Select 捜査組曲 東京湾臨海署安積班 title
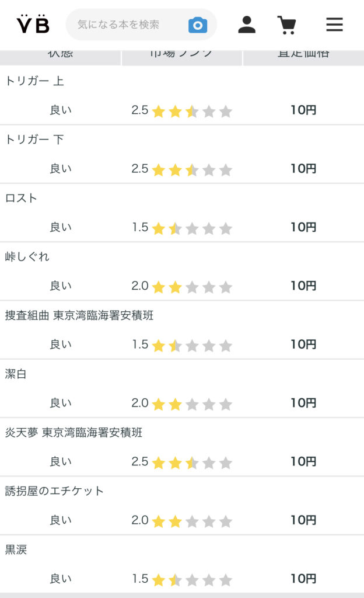 pyautogui.click(x=79, y=315)
